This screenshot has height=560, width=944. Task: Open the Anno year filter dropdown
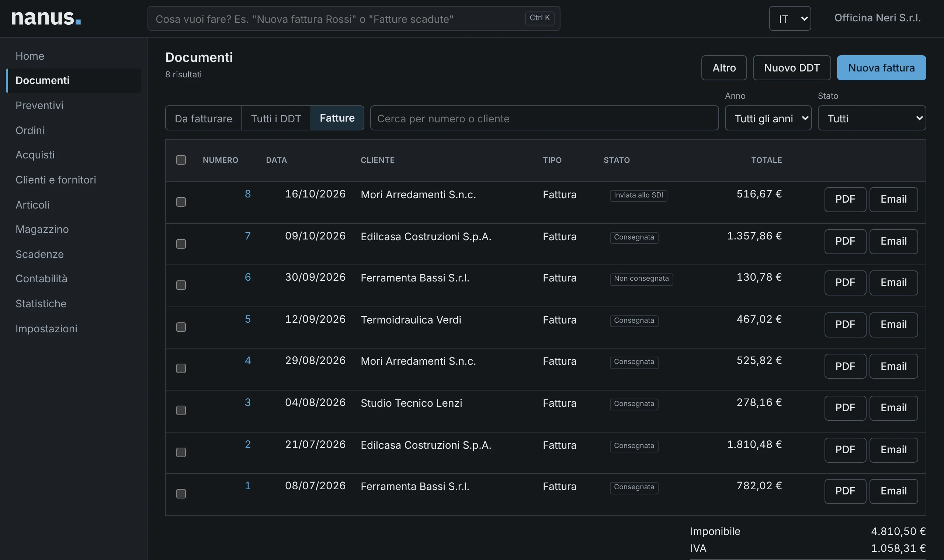(768, 118)
